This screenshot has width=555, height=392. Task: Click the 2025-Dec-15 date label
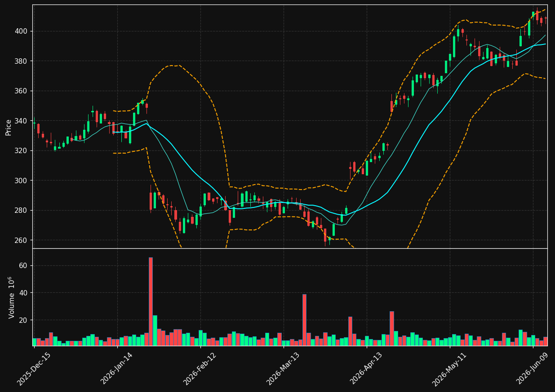point(34,368)
